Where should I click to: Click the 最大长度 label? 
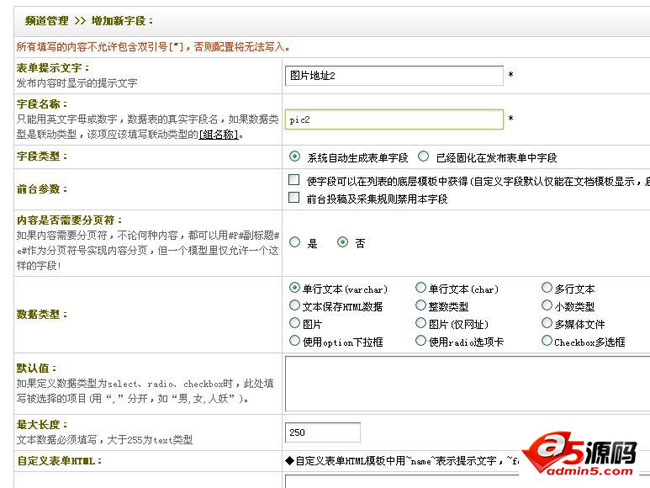pyautogui.click(x=41, y=425)
